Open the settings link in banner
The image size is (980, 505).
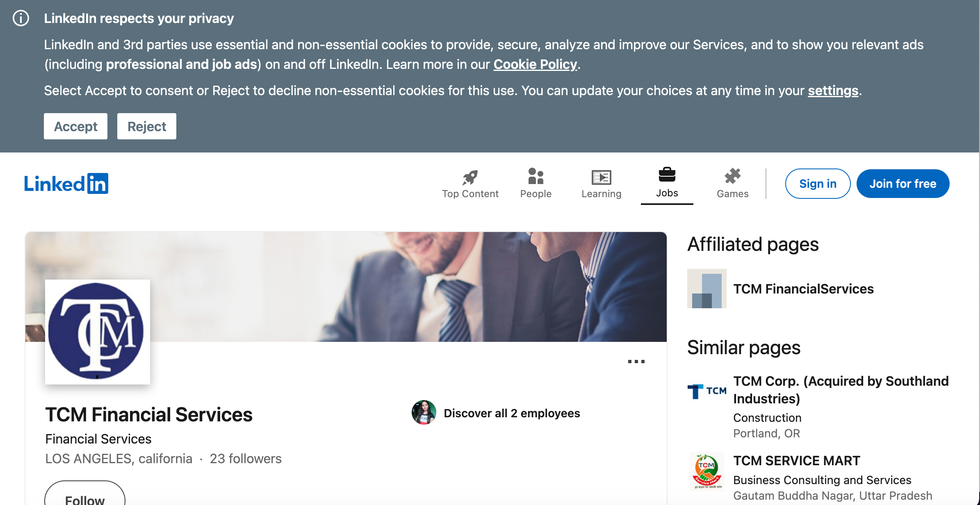point(833,91)
